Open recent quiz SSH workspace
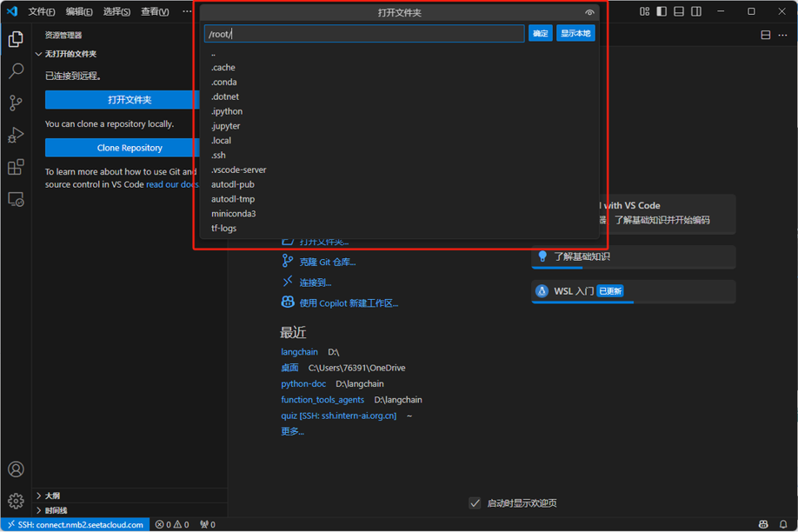 pos(339,416)
